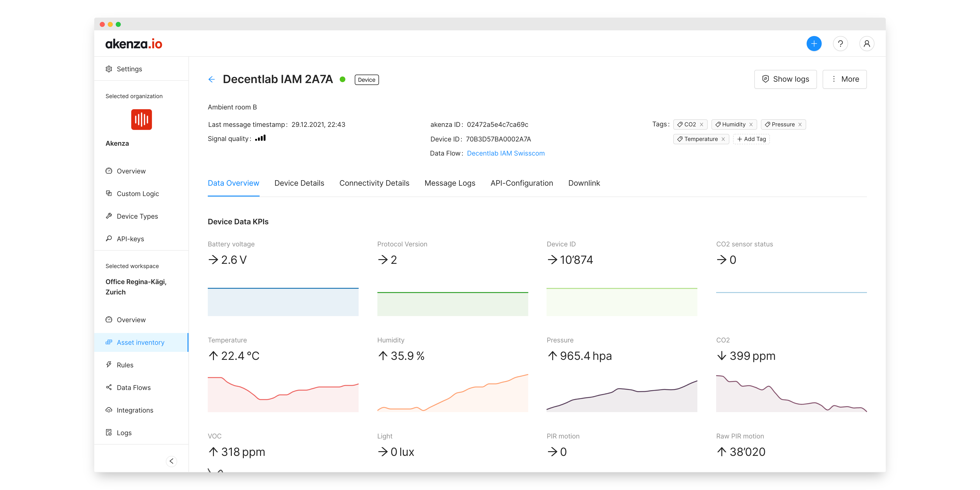The width and height of the screenshot is (980, 490).
Task: Click the 0 lux Light value
Action: tap(402, 452)
